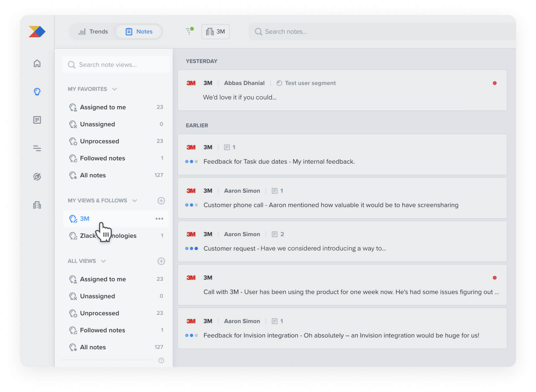This screenshot has width=536, height=392.
Task: Click Aaron Simon on Customer request note
Action: coord(242,234)
